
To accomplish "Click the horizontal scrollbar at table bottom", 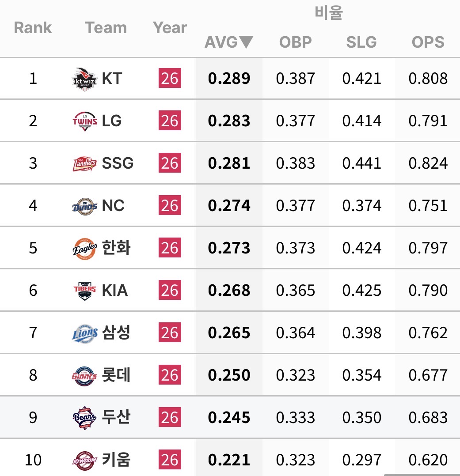I will point(422,475).
